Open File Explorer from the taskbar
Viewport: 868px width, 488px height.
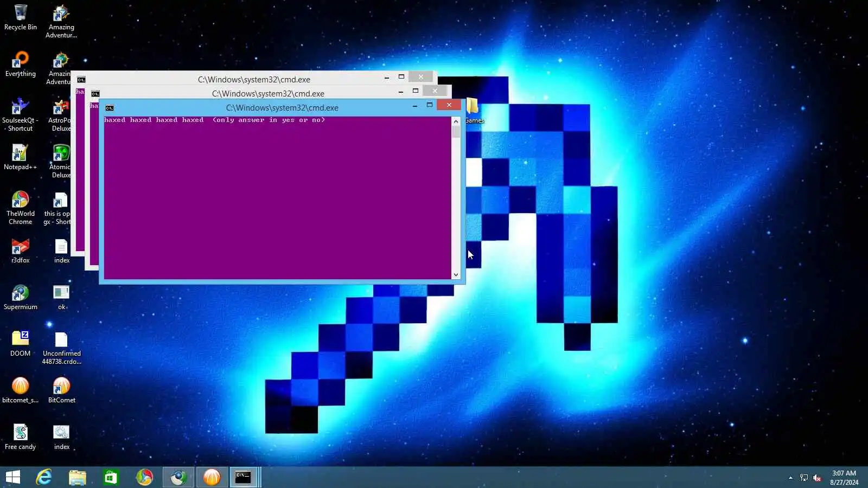[78, 477]
